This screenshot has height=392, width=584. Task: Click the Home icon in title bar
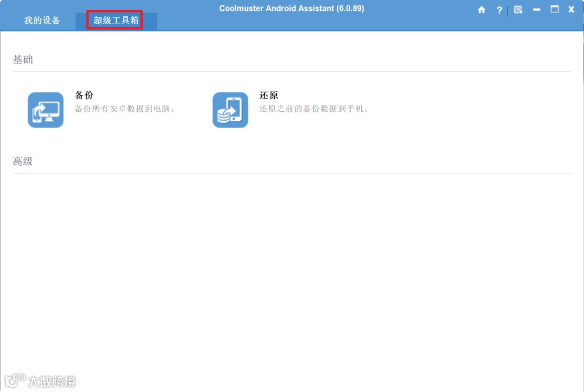482,10
